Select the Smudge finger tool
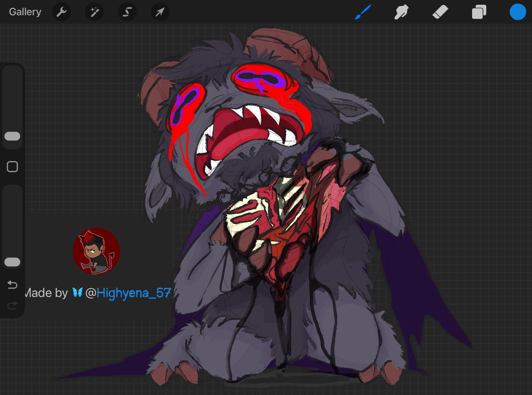 pyautogui.click(x=401, y=12)
